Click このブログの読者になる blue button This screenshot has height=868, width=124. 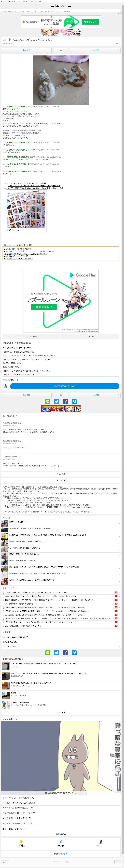pyautogui.click(x=65, y=386)
